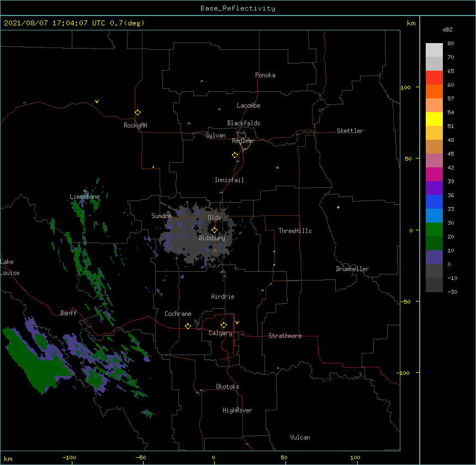
Task: Click the mauve pink swatch between 45 and 42 dBZ
Action: [434, 161]
